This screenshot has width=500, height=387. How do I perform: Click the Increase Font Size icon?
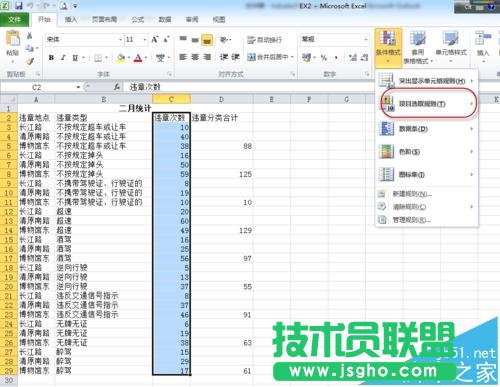coord(155,40)
